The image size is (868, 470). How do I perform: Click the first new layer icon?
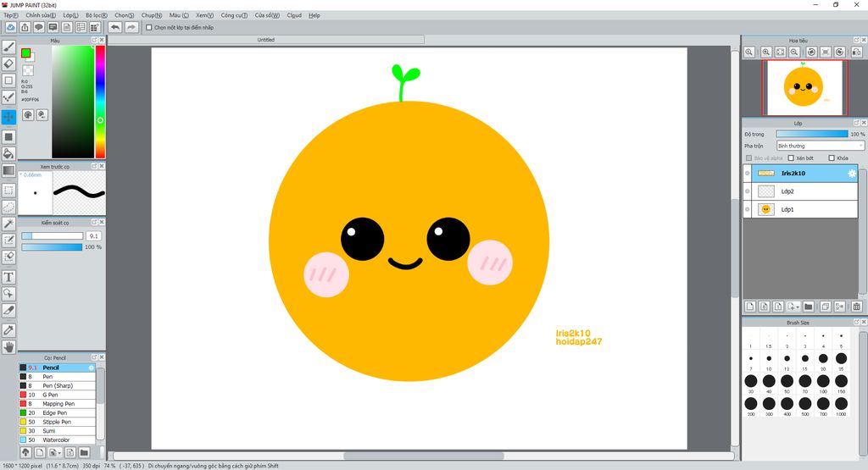[x=750, y=307]
